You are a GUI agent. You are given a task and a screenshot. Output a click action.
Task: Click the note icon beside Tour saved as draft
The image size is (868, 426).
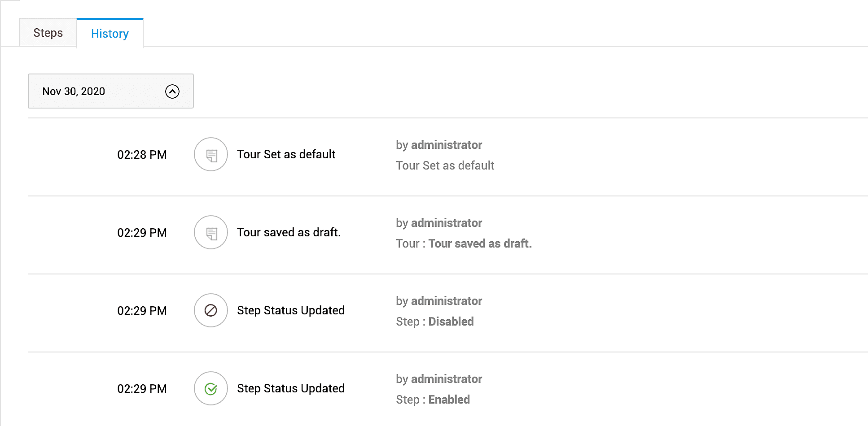pyautogui.click(x=211, y=233)
